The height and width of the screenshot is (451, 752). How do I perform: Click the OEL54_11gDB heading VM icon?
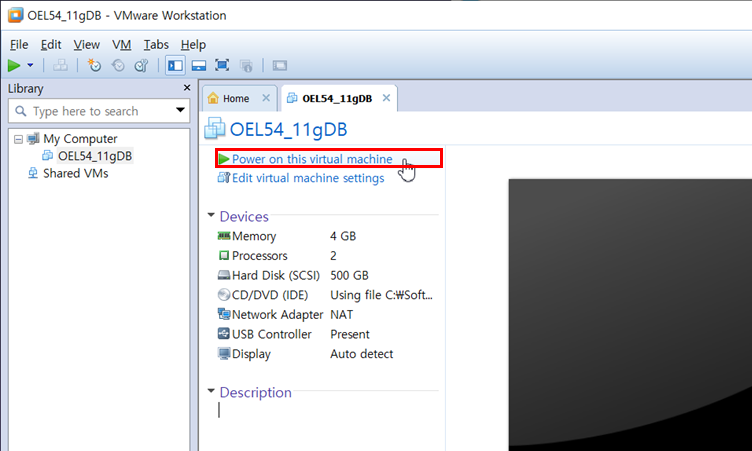click(214, 129)
